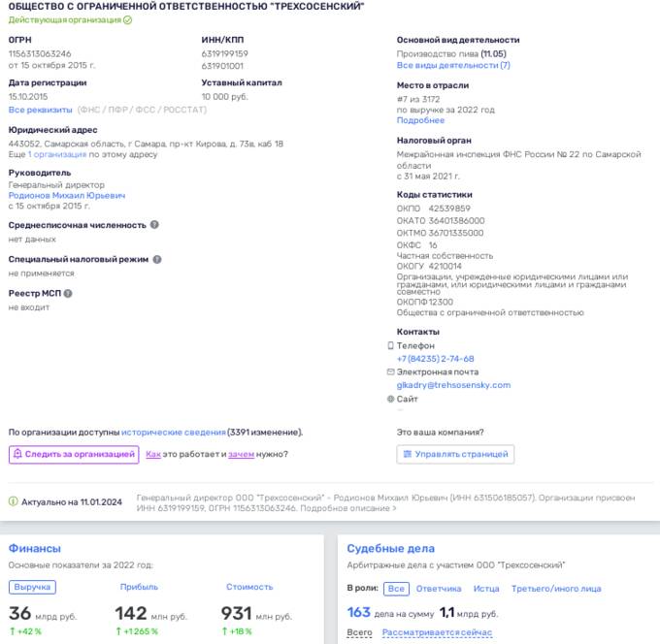Filter court cases by Истца role
This screenshot has height=644, width=660.
tap(485, 589)
